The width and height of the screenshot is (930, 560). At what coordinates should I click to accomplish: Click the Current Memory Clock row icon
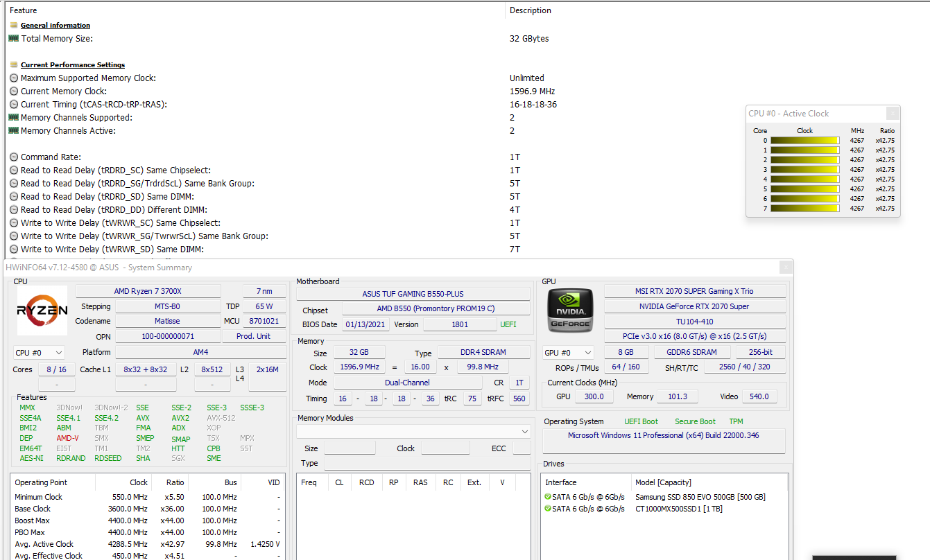(x=13, y=91)
